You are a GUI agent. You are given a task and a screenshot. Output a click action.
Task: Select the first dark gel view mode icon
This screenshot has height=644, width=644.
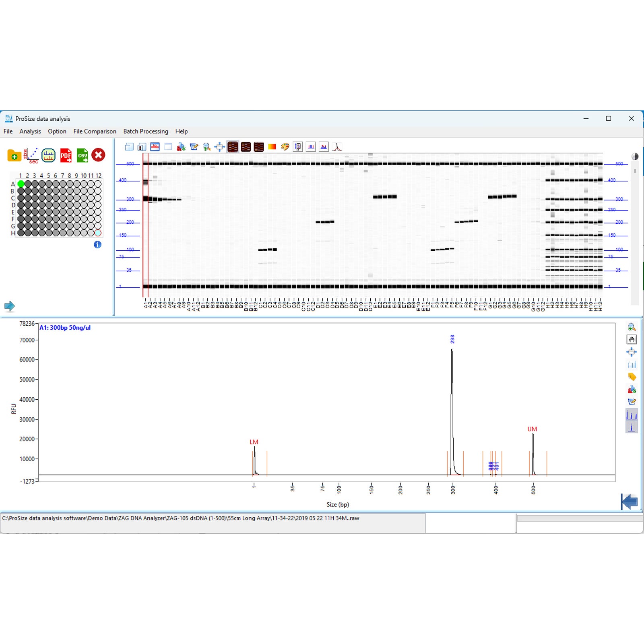pyautogui.click(x=233, y=147)
